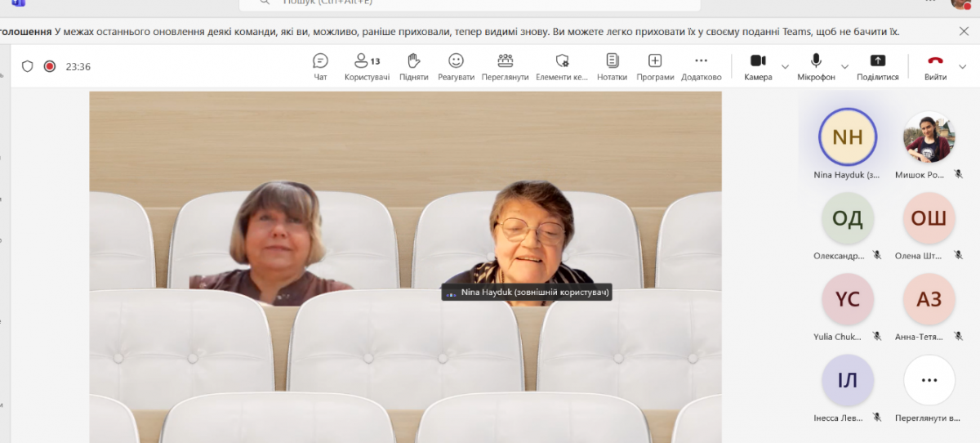The width and height of the screenshot is (980, 443).
Task: Expand the camera options dropdown arrow
Action: (x=786, y=66)
